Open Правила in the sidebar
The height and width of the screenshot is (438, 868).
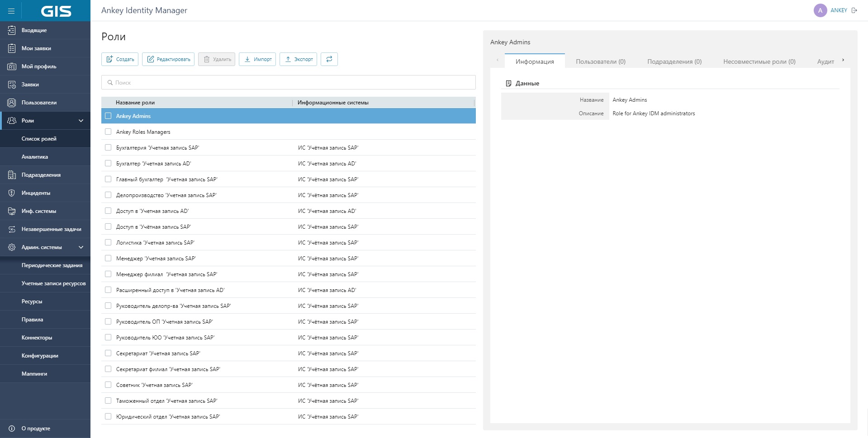pyautogui.click(x=45, y=320)
